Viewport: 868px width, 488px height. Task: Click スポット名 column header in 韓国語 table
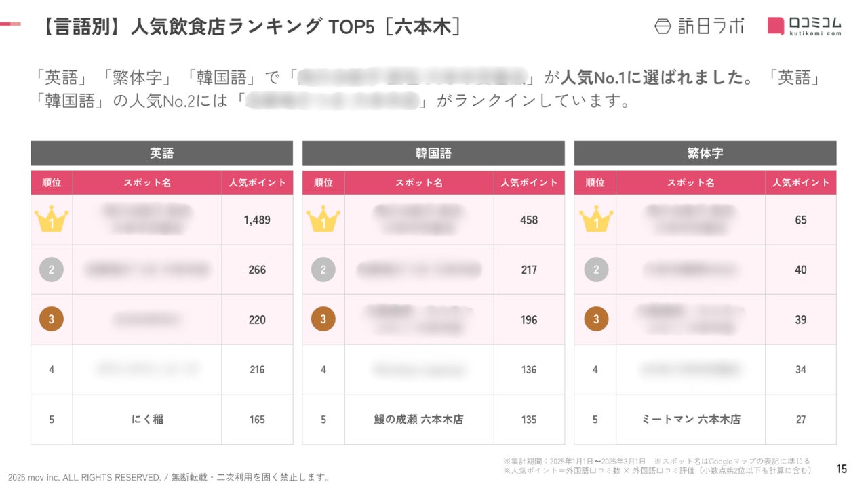pyautogui.click(x=419, y=183)
